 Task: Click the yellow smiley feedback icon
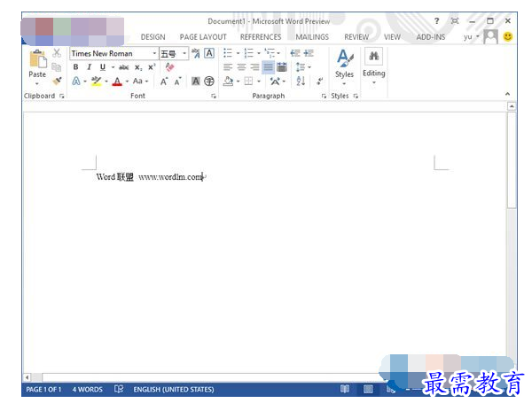pos(508,36)
